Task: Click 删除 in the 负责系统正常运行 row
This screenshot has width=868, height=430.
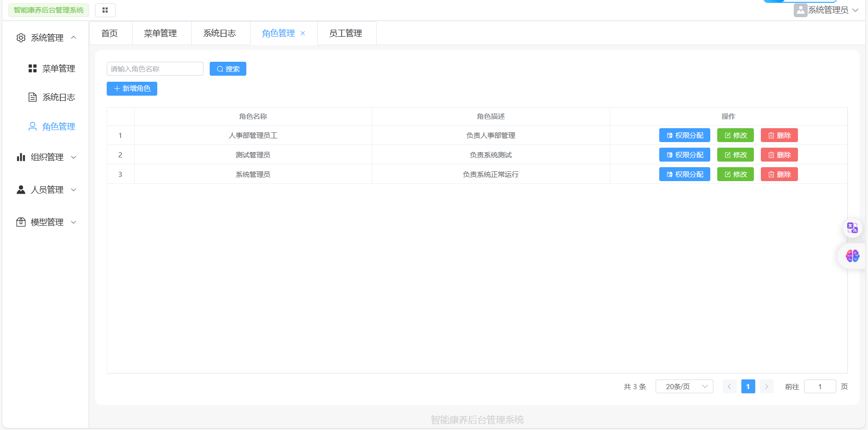Action: 779,174
